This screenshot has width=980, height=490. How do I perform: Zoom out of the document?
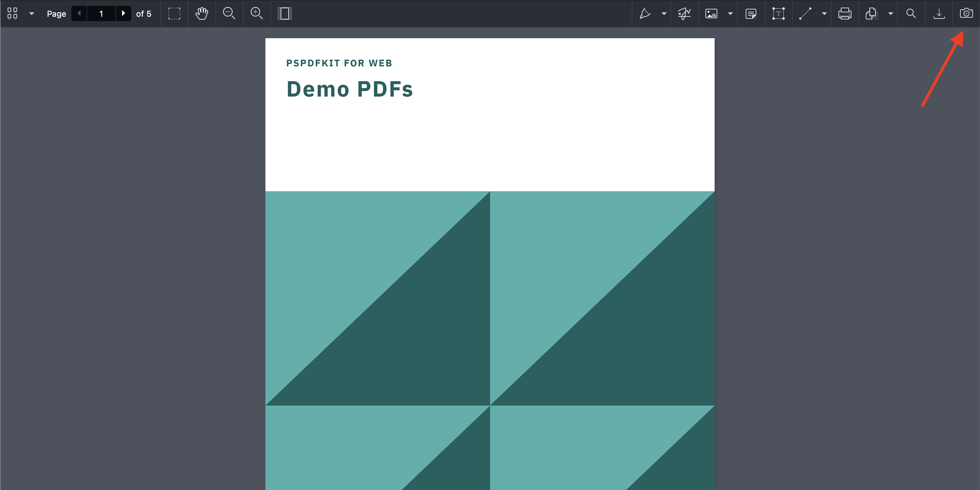pos(229,13)
